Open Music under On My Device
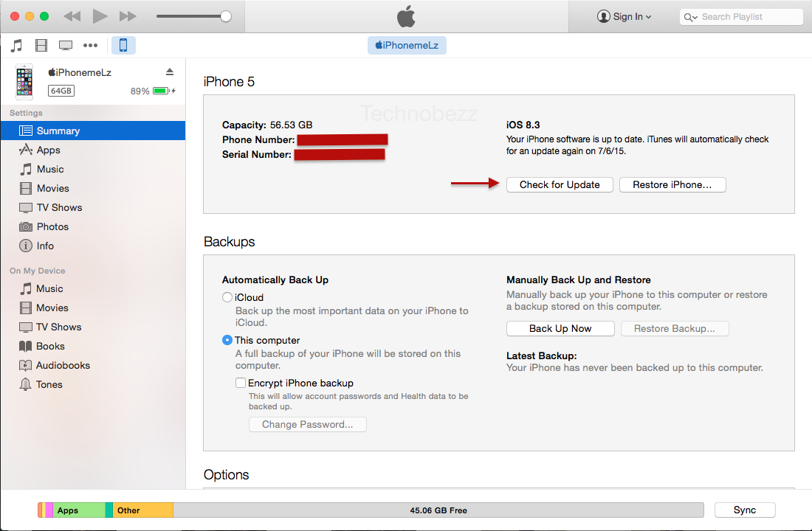Image resolution: width=812 pixels, height=531 pixels. coord(93,289)
